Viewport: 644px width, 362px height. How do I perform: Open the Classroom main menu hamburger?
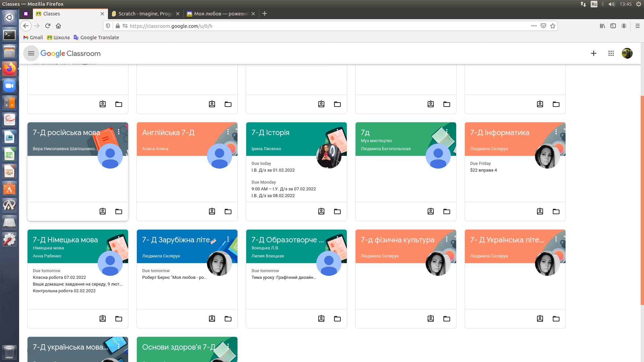point(31,53)
